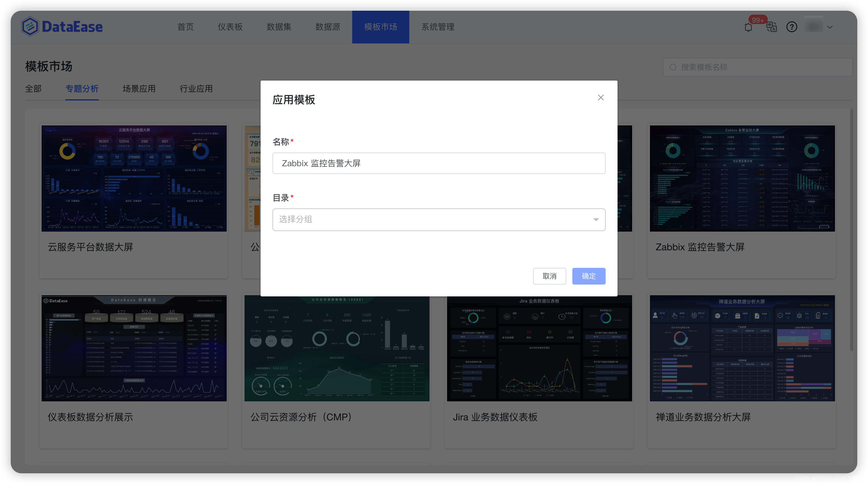Click 取消 cancel button

click(x=549, y=276)
